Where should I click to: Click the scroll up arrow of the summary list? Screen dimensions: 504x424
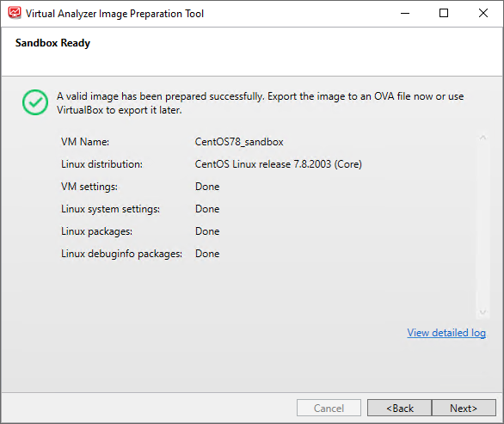(482, 138)
